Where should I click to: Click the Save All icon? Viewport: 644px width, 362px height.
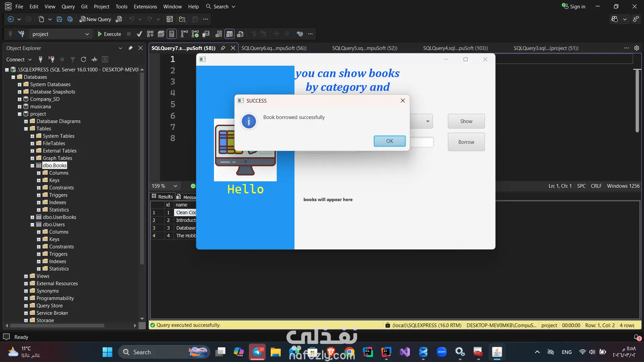70,19
